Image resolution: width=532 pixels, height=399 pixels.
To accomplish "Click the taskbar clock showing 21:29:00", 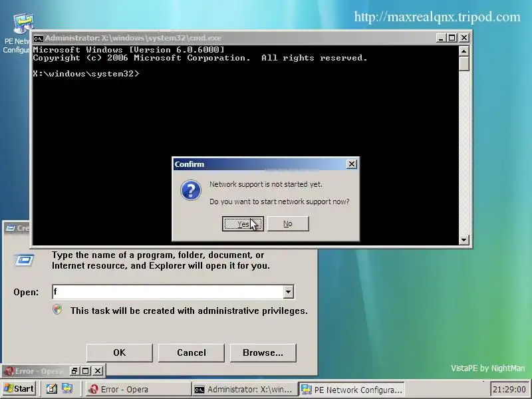I will [509, 389].
